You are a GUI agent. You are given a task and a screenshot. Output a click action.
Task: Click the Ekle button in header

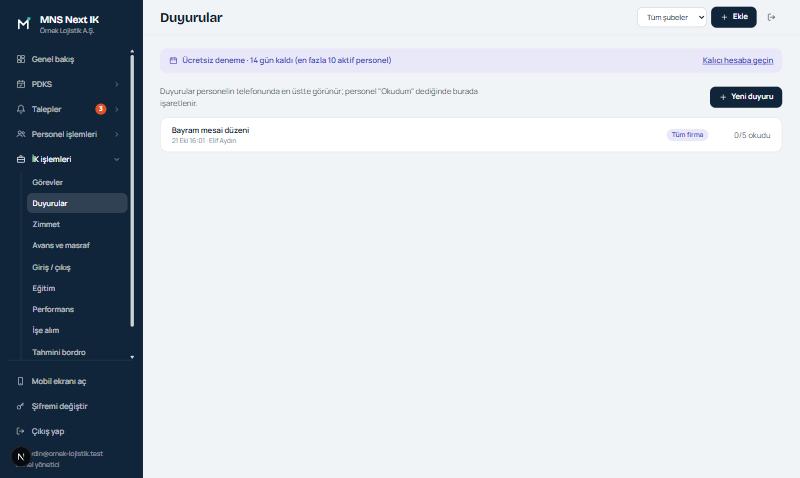734,17
